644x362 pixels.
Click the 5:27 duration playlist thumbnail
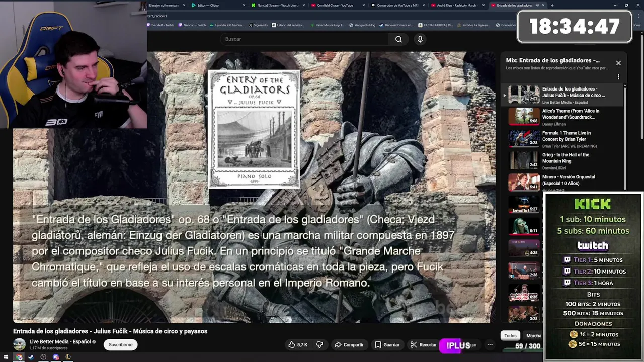coord(524,204)
